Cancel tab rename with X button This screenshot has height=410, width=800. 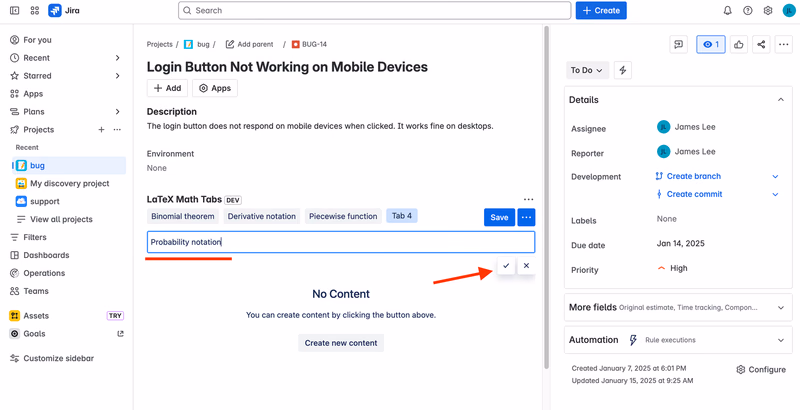[527, 266]
